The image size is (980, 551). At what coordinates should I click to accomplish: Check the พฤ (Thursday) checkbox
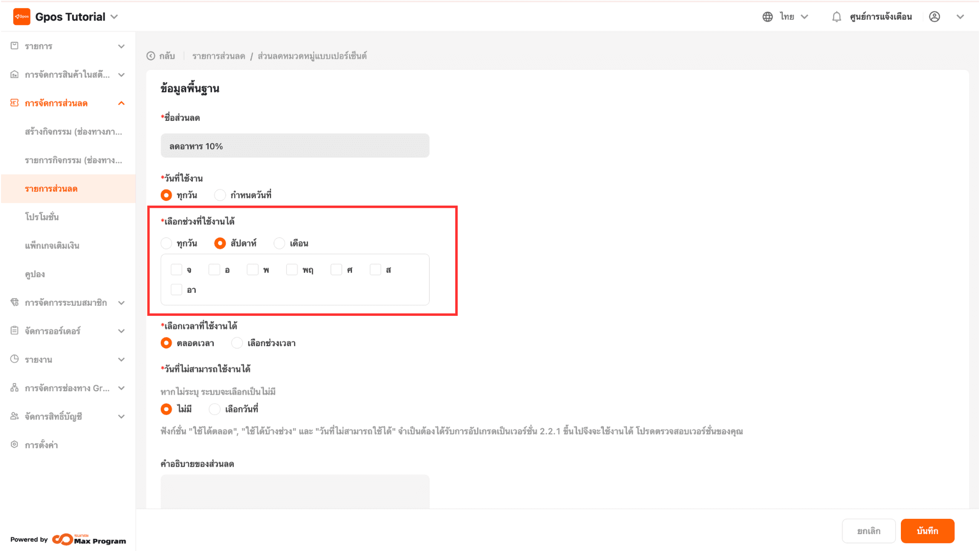coord(292,269)
